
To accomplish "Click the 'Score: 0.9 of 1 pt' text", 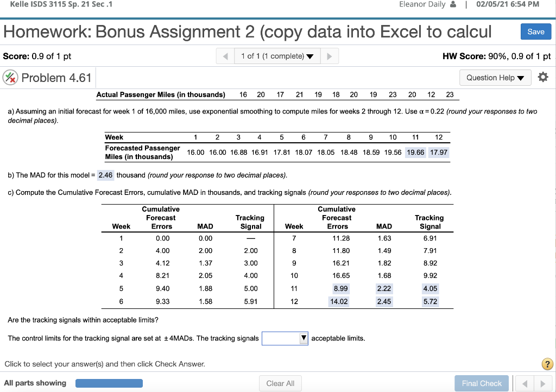I will pyautogui.click(x=37, y=56).
